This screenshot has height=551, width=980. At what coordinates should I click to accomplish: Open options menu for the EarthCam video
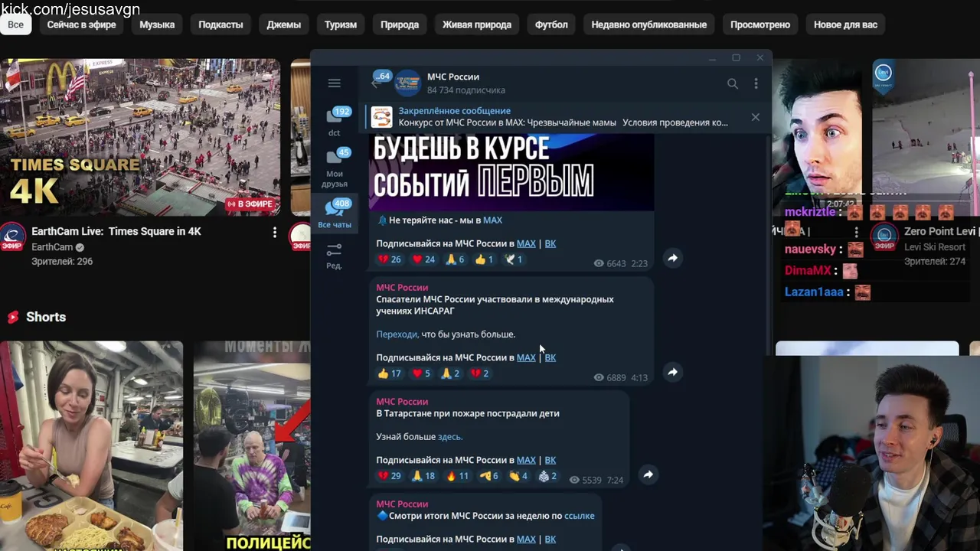(274, 232)
